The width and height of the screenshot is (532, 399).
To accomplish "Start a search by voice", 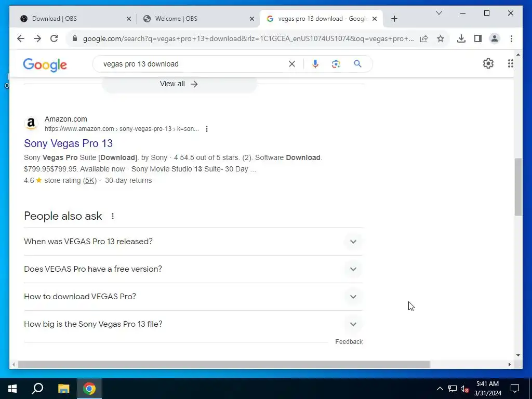I will pos(315,64).
